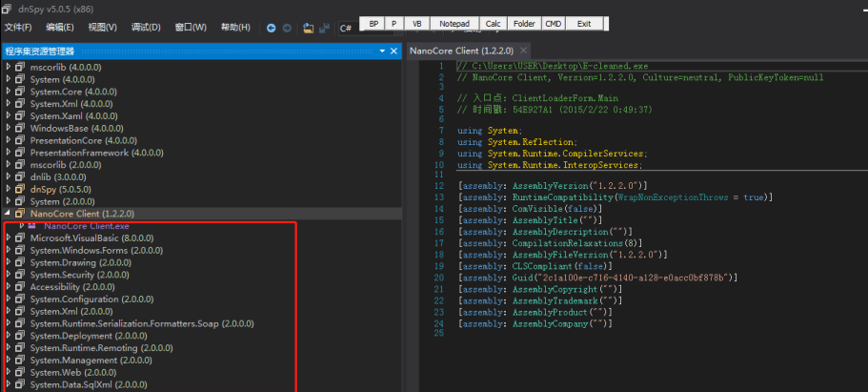The height and width of the screenshot is (392, 868).
Task: Navigate forward with the forward arrow
Action: (287, 28)
